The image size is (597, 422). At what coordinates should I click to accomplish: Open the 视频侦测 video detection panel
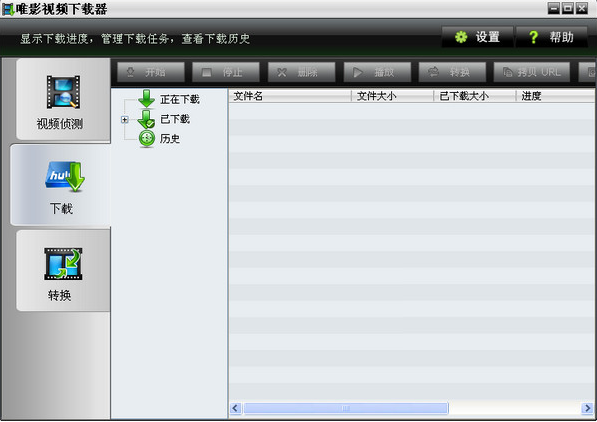tap(63, 100)
